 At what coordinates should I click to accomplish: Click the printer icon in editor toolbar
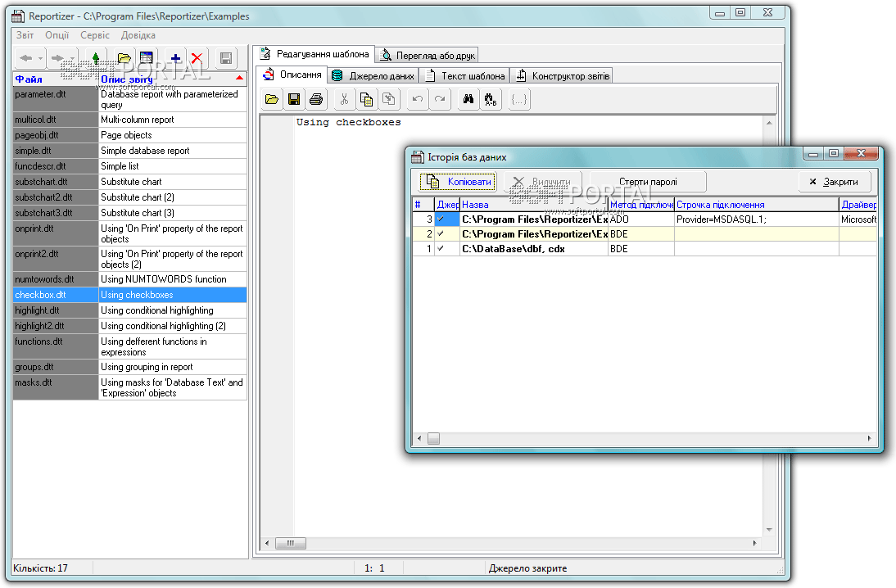[316, 99]
